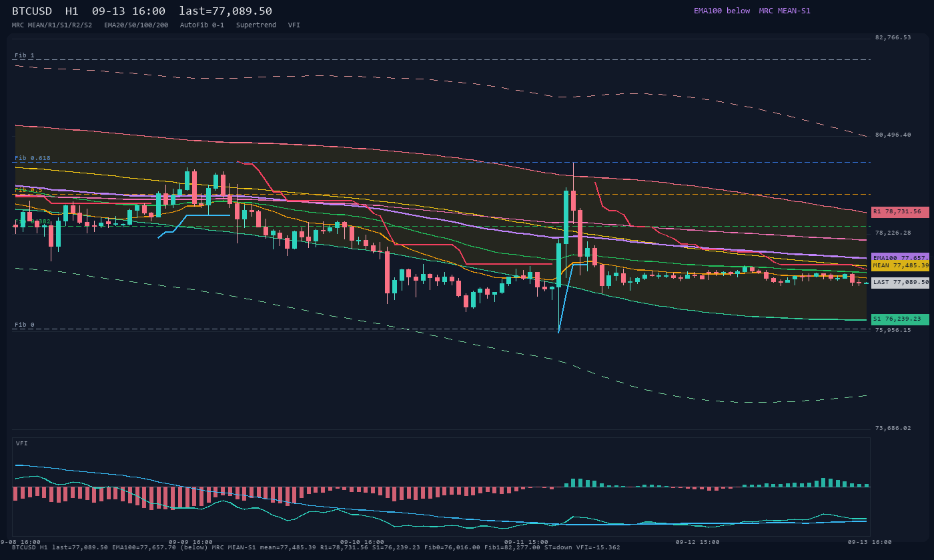The image size is (934, 560).
Task: Click the 75,956.15 price axis label
Action: tap(893, 330)
